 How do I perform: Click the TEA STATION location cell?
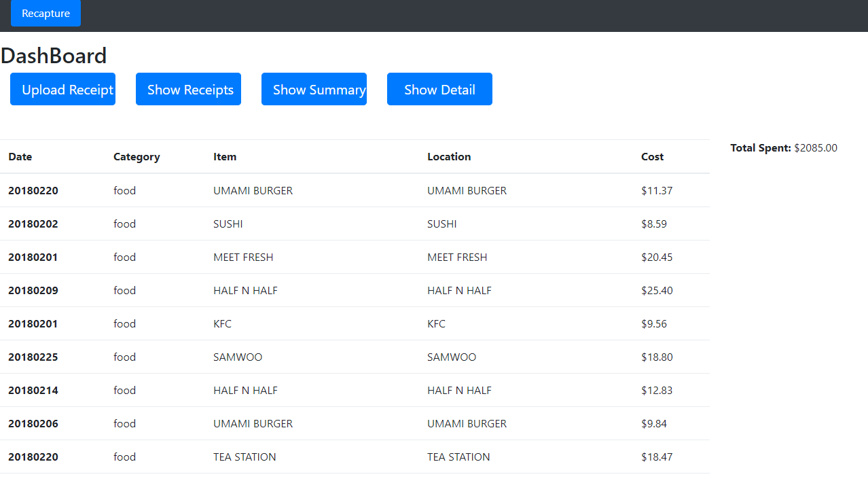458,457
